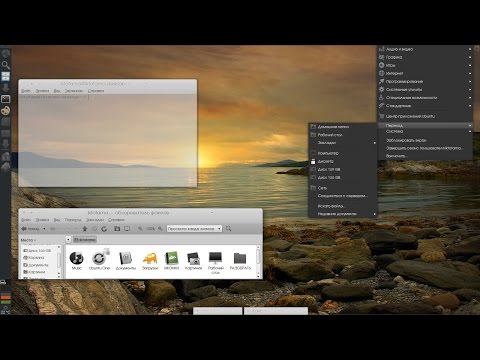Screen dimensions: 480x360
Task: Click the Назад back arrow in file manager
Action: [30, 229]
